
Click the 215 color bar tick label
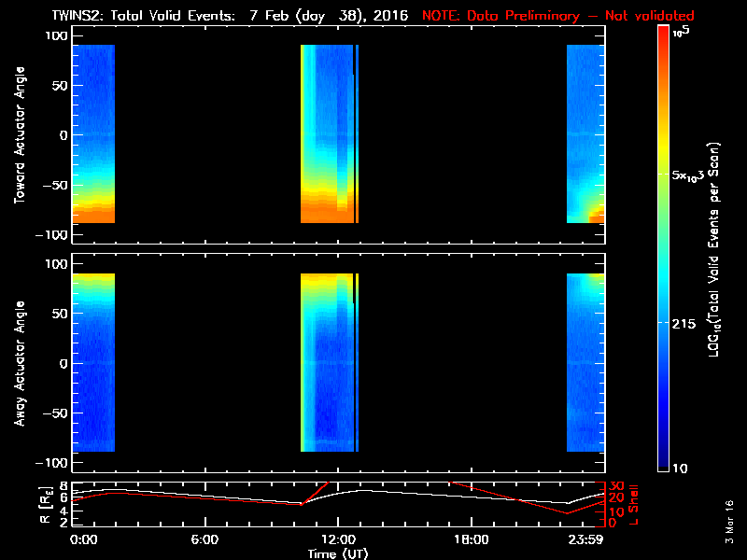tap(686, 323)
